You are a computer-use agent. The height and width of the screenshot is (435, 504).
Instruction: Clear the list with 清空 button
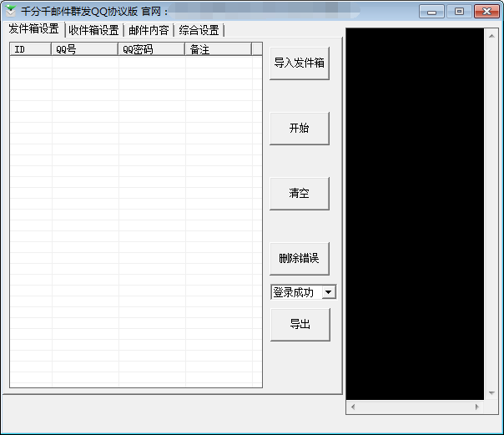[300, 193]
